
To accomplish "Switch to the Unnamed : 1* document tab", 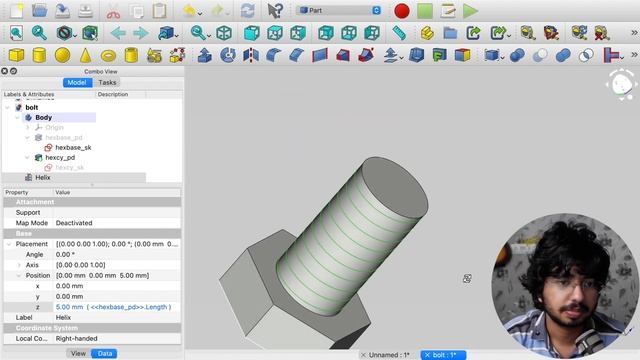I will pos(389,355).
